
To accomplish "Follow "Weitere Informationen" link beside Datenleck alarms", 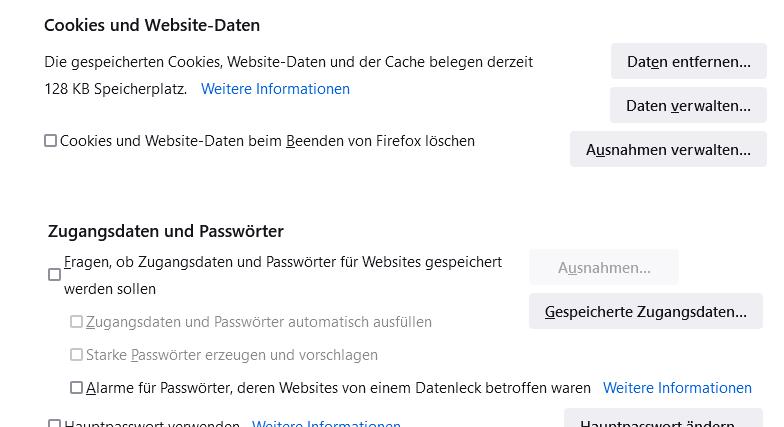I will point(677,388).
